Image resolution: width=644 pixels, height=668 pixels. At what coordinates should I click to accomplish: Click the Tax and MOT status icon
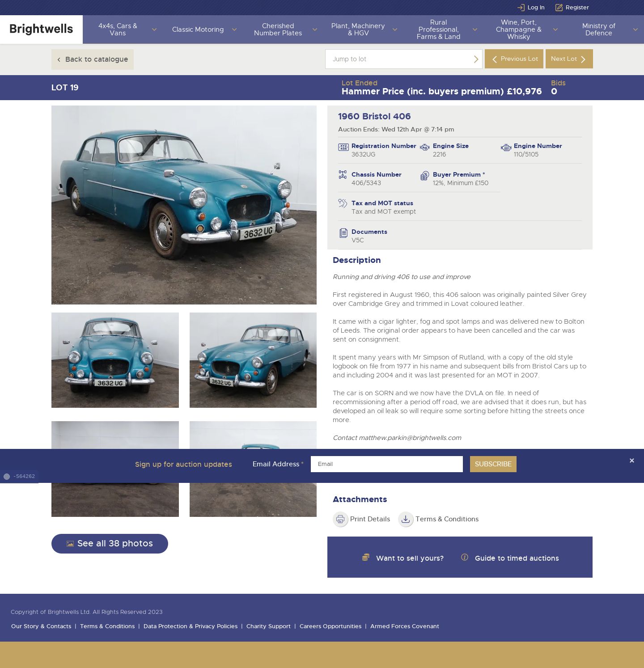[343, 203]
